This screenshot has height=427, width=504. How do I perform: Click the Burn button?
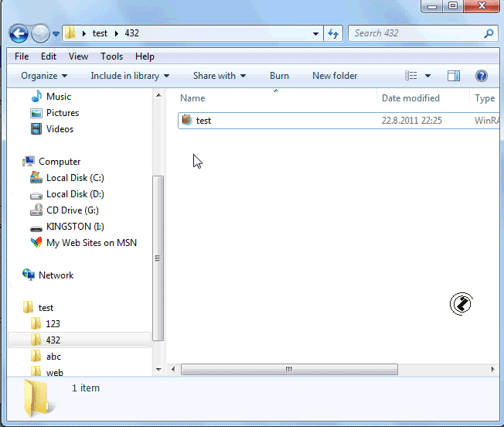tap(279, 76)
